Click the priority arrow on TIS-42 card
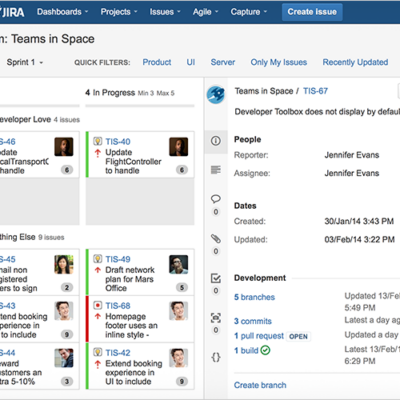Screen dimensions: 400x400 point(98,364)
